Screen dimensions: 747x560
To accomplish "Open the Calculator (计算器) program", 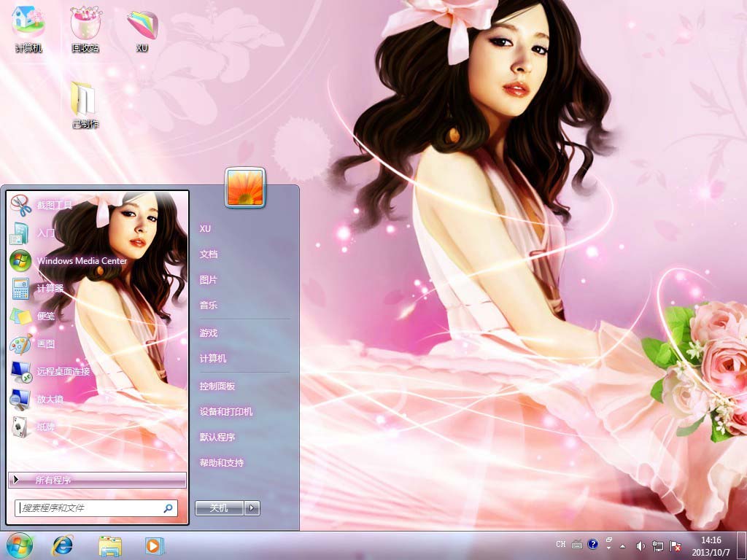I will (50, 289).
